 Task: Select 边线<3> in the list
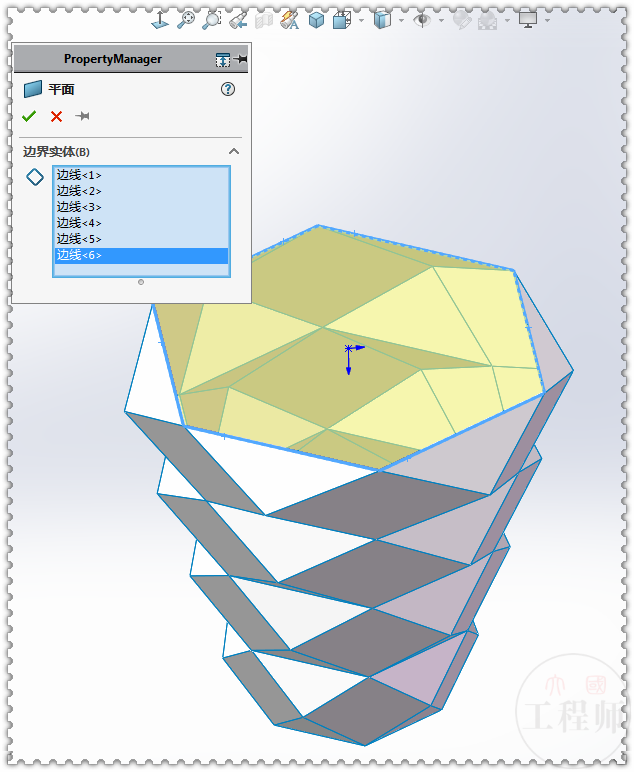(141, 207)
